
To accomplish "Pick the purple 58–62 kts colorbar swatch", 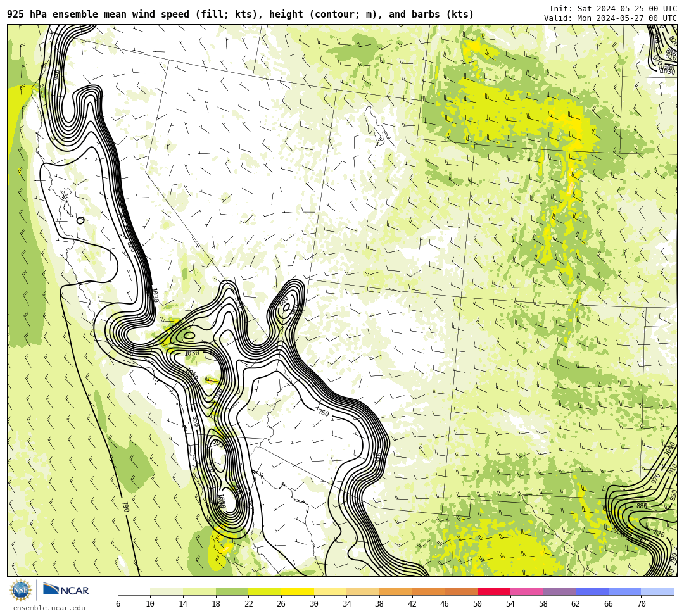I will coord(559,591).
